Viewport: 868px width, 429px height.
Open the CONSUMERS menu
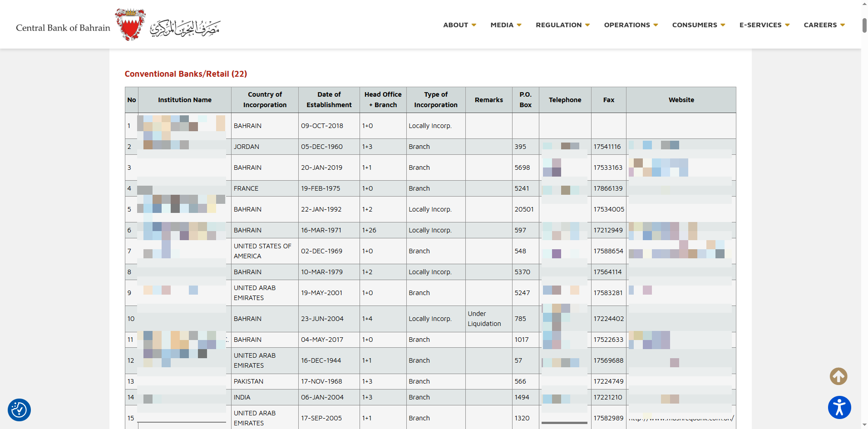[698, 25]
